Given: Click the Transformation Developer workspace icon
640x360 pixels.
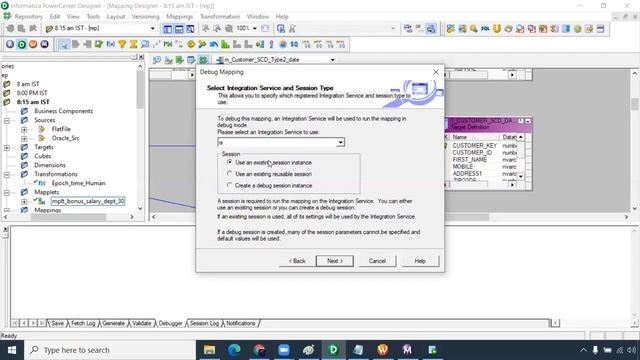Looking at the screenshot, I should pos(180,60).
